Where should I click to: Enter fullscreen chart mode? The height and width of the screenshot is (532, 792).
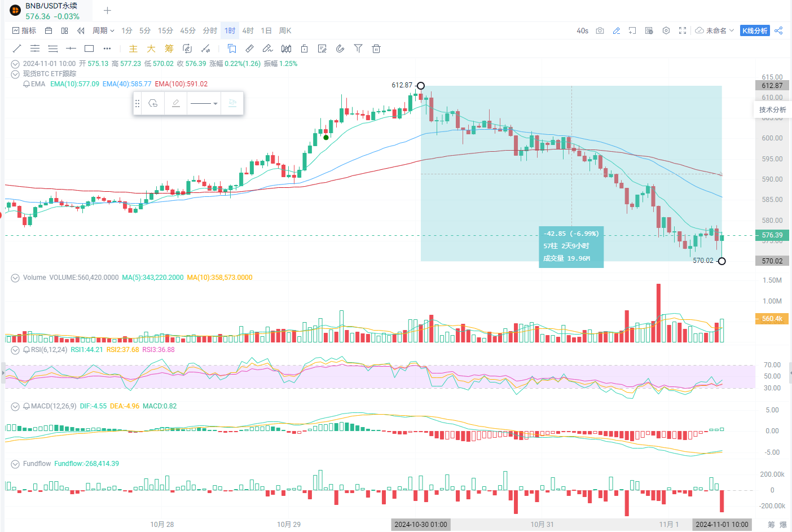pyautogui.click(x=683, y=30)
